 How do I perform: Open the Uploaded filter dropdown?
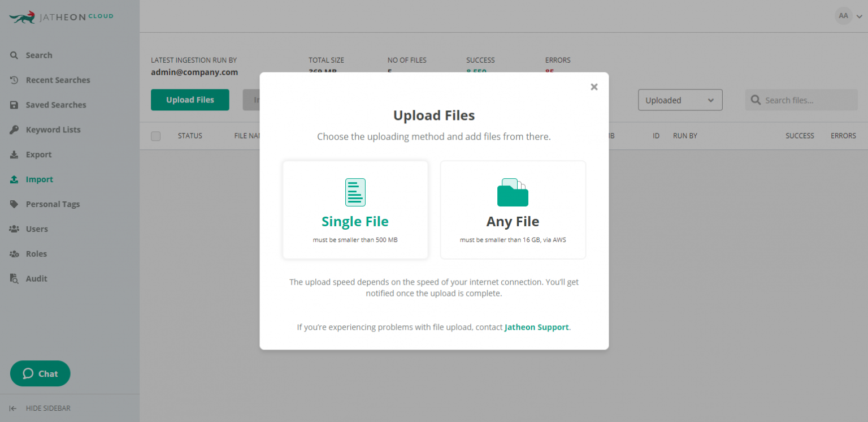point(680,100)
